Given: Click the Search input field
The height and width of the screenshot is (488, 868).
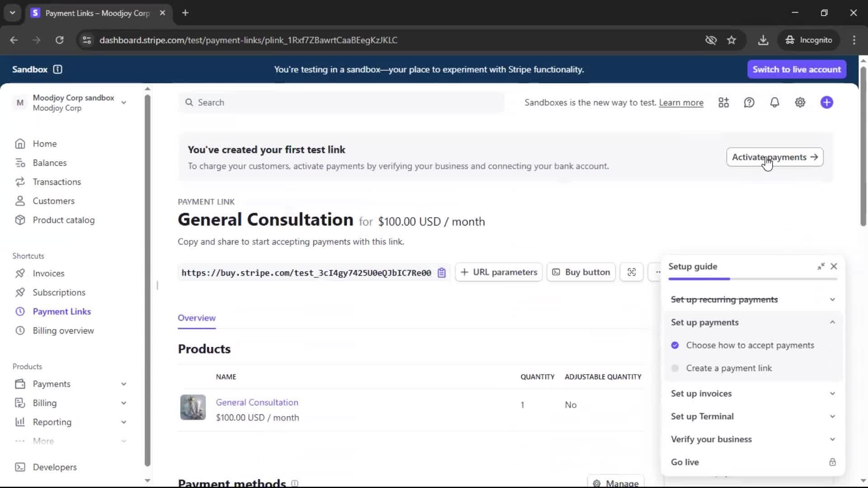Looking at the screenshot, I should pos(341,103).
